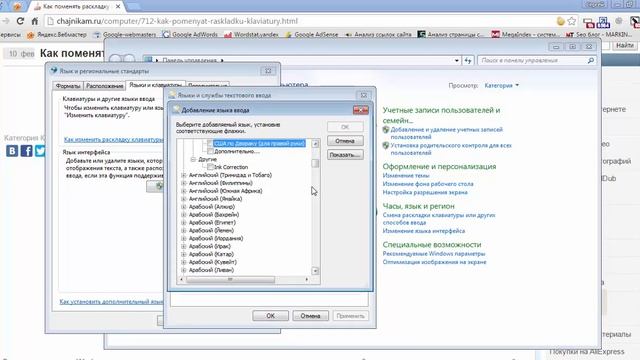640x360 pixels.
Task: Switch to the Языки и клавиатуры tab
Action: click(155, 85)
